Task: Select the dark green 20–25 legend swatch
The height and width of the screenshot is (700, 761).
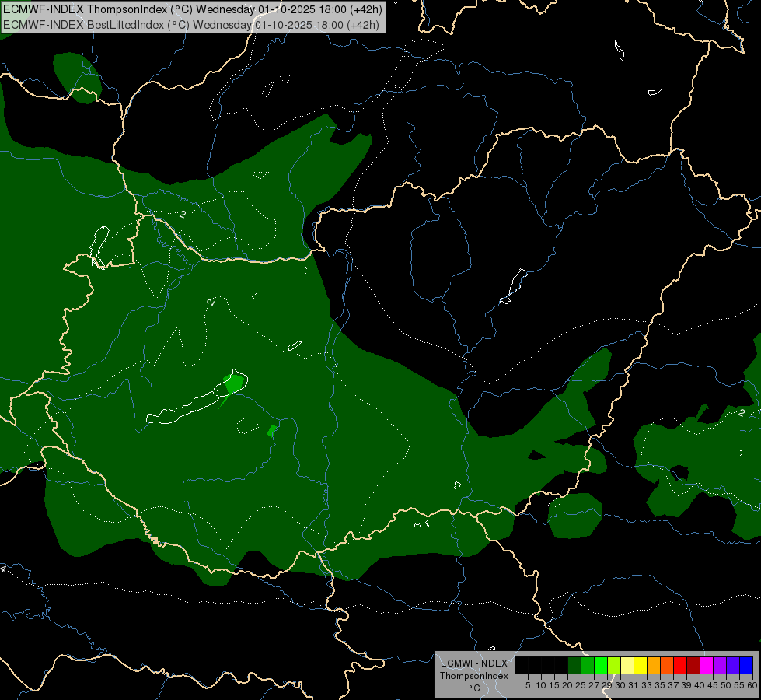Action: click(x=574, y=666)
